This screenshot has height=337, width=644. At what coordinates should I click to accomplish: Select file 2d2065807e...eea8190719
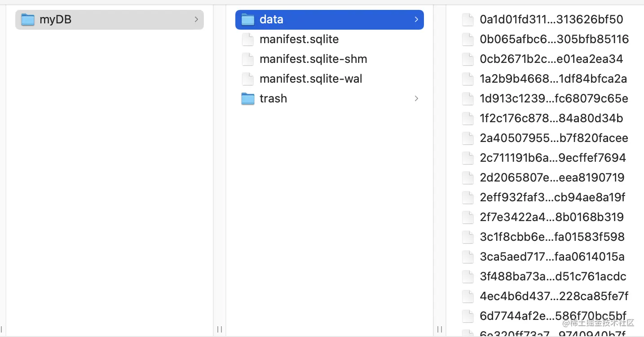[552, 178]
